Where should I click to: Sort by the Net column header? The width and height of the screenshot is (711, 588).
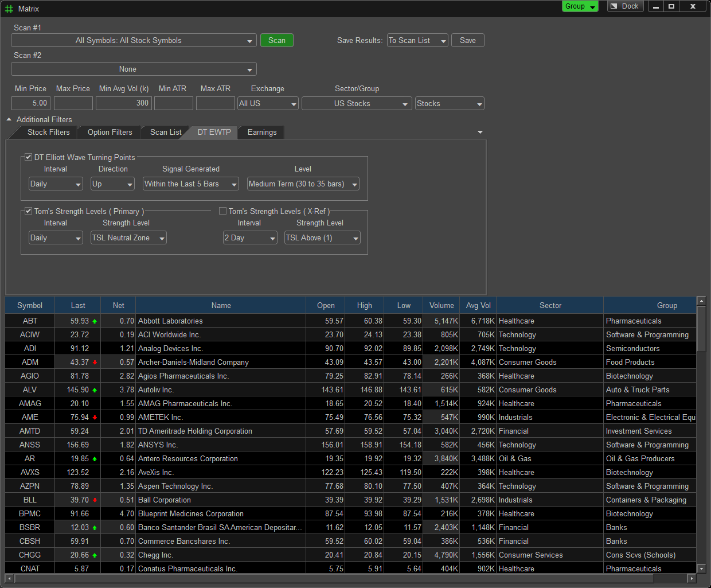tap(118, 306)
